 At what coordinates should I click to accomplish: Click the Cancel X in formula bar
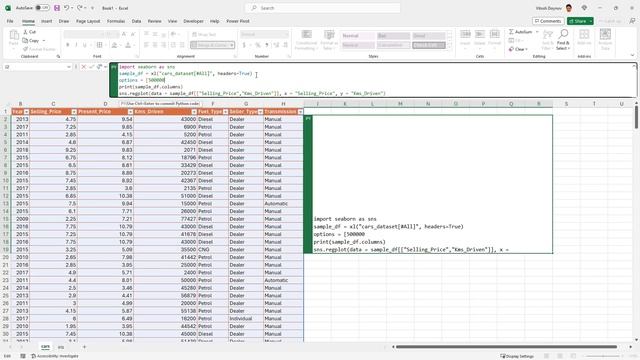(x=84, y=67)
